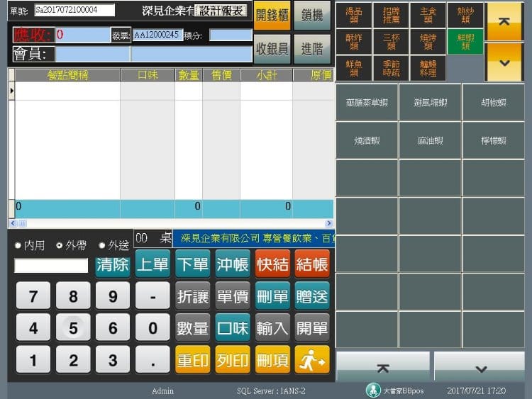This screenshot has height=399, width=532.
Task: Click the 列印 print button
Action: pos(233,360)
